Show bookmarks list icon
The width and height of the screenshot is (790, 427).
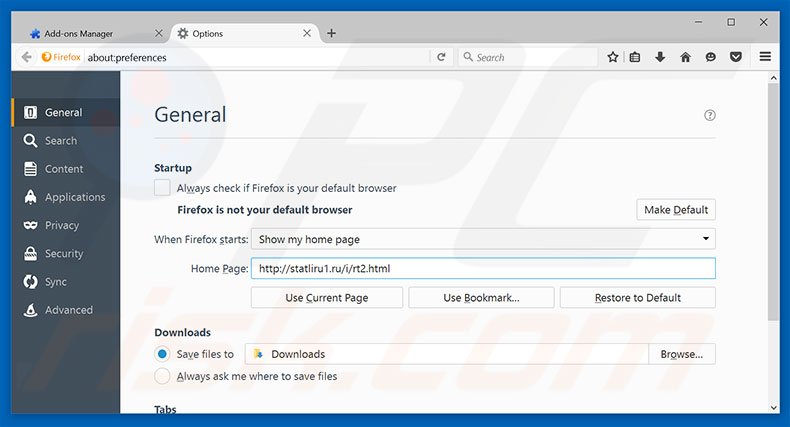click(635, 57)
